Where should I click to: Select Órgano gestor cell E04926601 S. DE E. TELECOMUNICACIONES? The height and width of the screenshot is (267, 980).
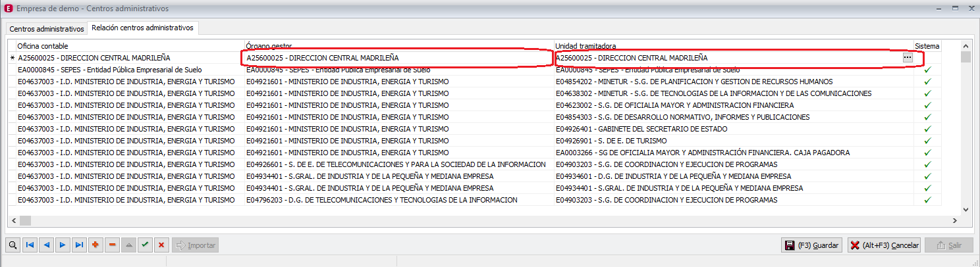pos(399,164)
